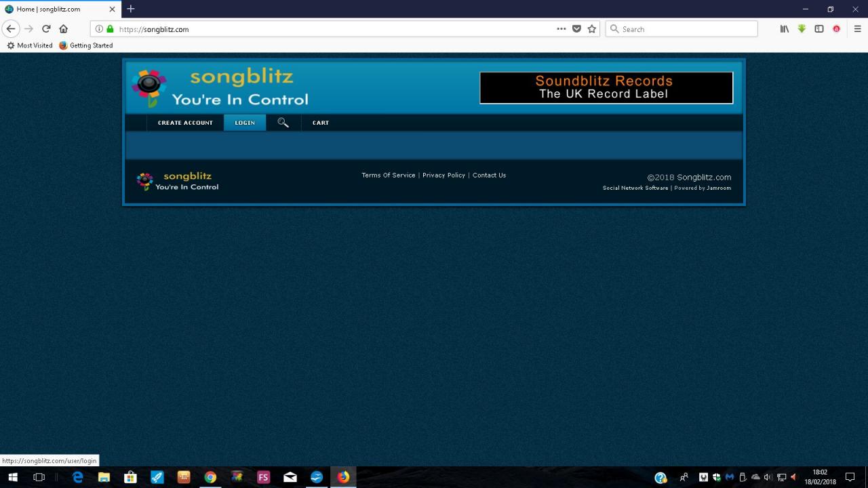This screenshot has height=488, width=868.
Task: Open the pink FS app on taskbar
Action: tap(263, 477)
